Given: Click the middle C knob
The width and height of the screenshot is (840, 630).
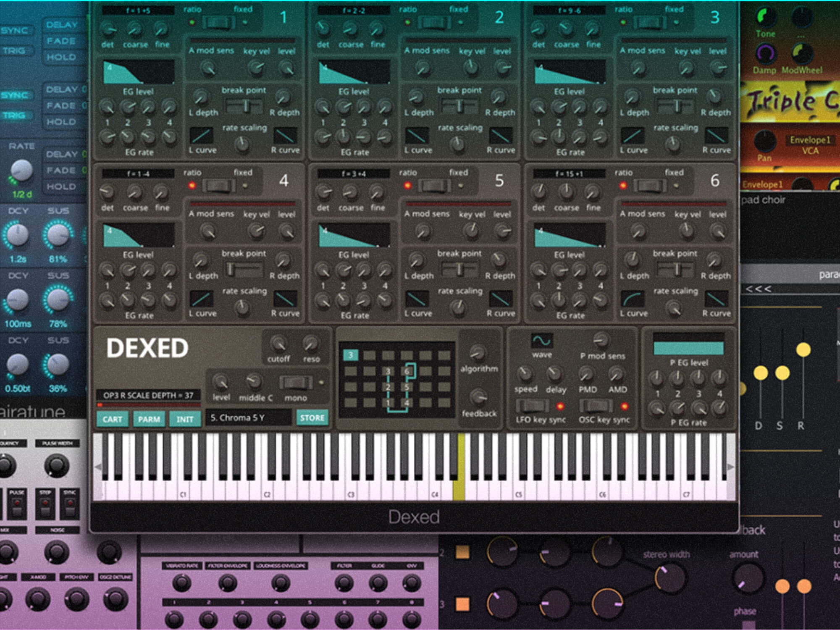Looking at the screenshot, I should coord(254,382).
